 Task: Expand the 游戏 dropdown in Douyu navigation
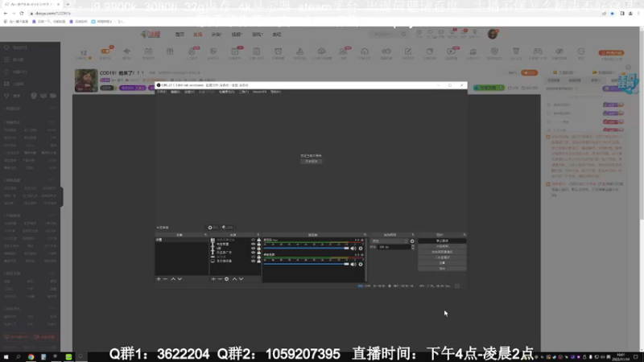coord(258,35)
